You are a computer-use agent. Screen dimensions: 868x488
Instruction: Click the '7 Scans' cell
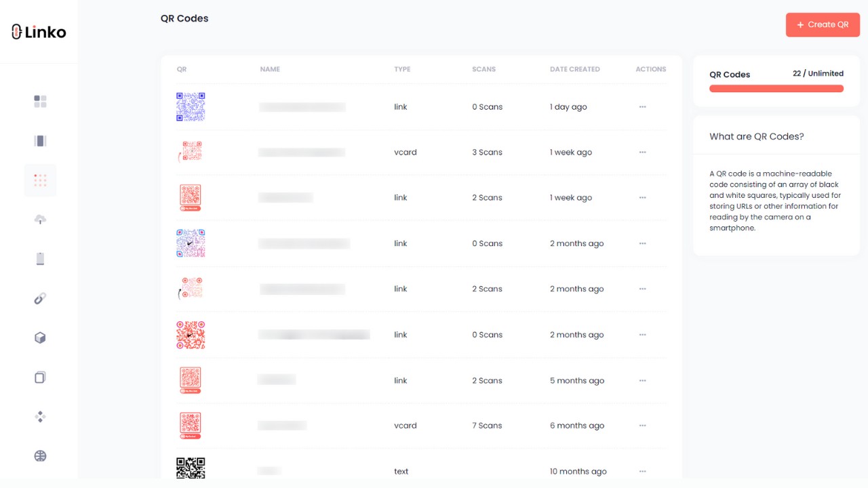(x=488, y=426)
